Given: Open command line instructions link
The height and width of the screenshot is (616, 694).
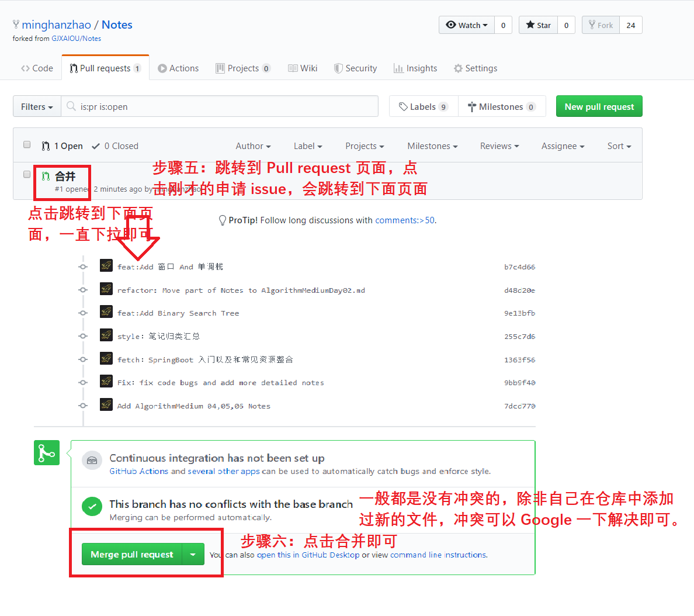Looking at the screenshot, I should pyautogui.click(x=438, y=555).
